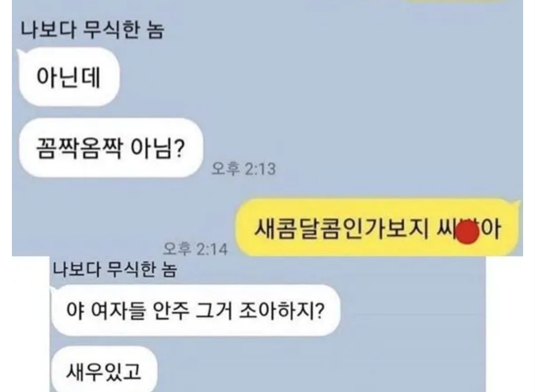Open lower '나보다 무식한 놈' sender name
Image resolution: width=535 pixels, height=392 pixels.
click(x=115, y=270)
